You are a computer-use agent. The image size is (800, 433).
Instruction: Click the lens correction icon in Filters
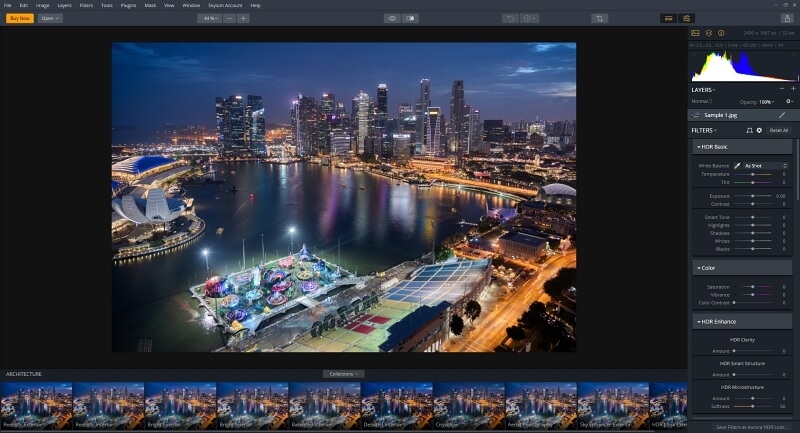pyautogui.click(x=749, y=131)
